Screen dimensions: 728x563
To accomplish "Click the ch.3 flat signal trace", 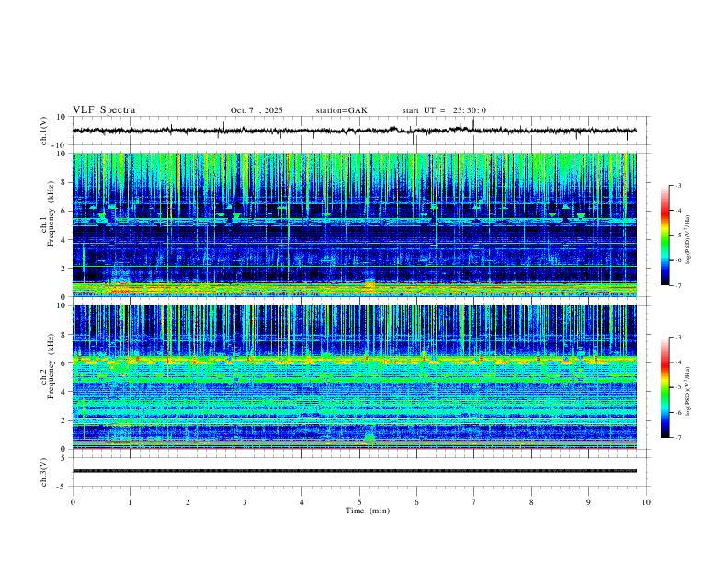I will [x=354, y=471].
